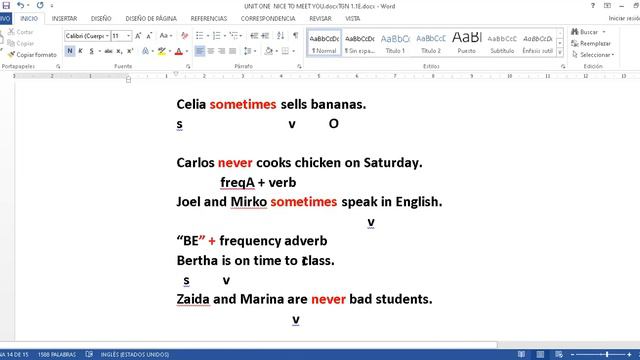Open the font color dropdown arrow

click(x=187, y=51)
